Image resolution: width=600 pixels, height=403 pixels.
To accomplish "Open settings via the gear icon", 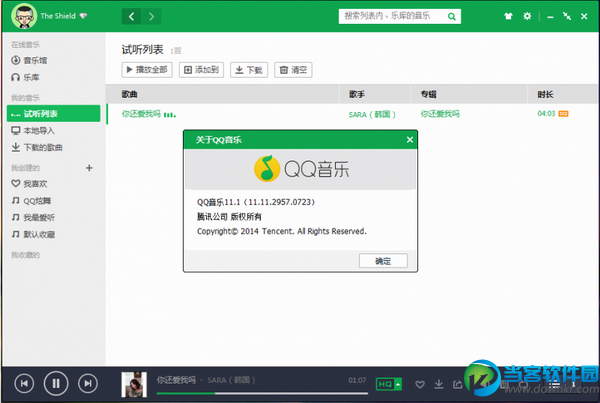I will click(x=527, y=16).
